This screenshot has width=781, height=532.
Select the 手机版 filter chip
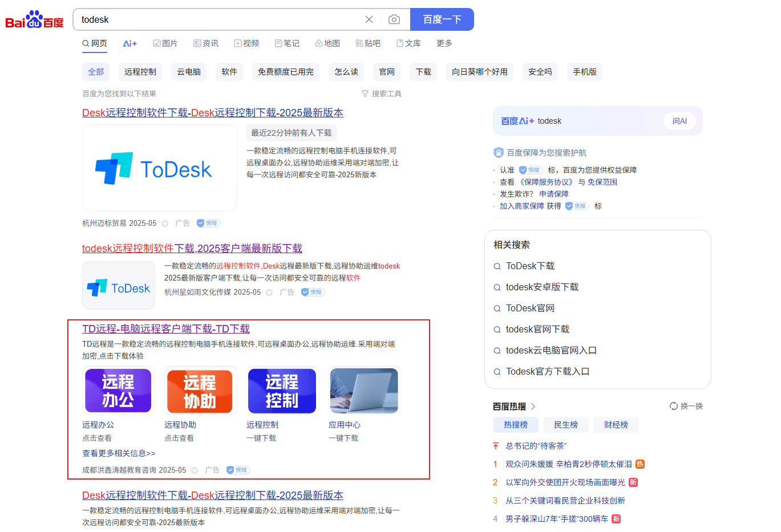[585, 72]
